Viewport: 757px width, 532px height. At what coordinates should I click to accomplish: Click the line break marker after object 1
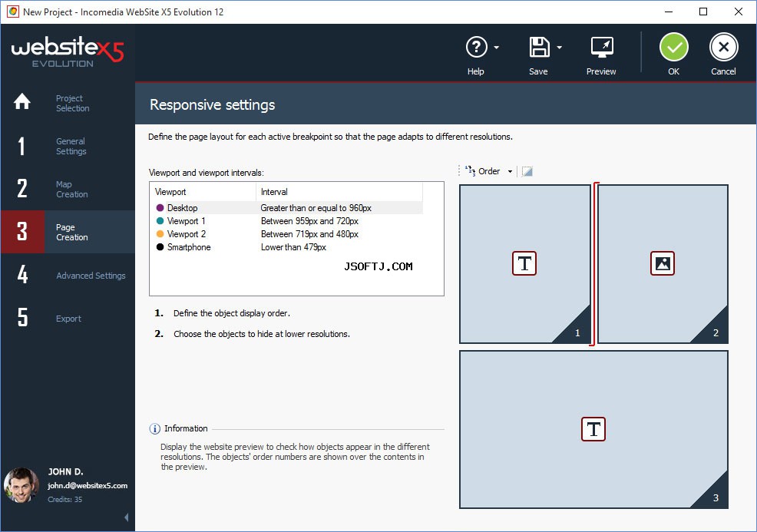point(593,263)
